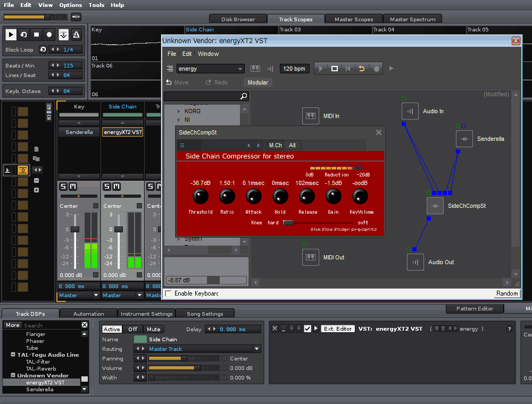Select the Senderella module icon
Viewport: 532px width, 404px height.
tap(464, 139)
